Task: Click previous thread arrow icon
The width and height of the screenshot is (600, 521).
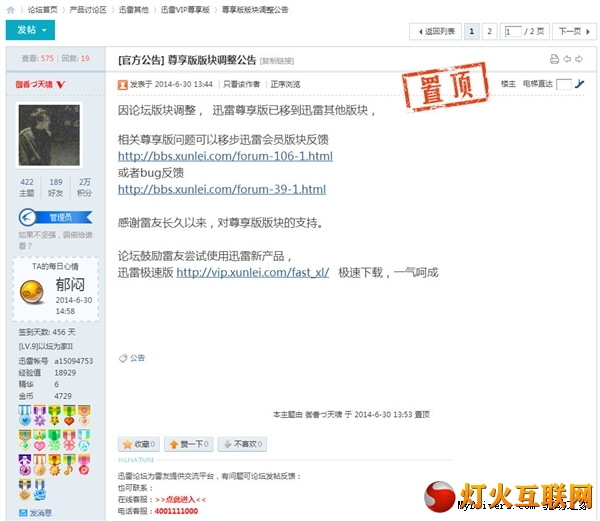Action: [x=567, y=59]
